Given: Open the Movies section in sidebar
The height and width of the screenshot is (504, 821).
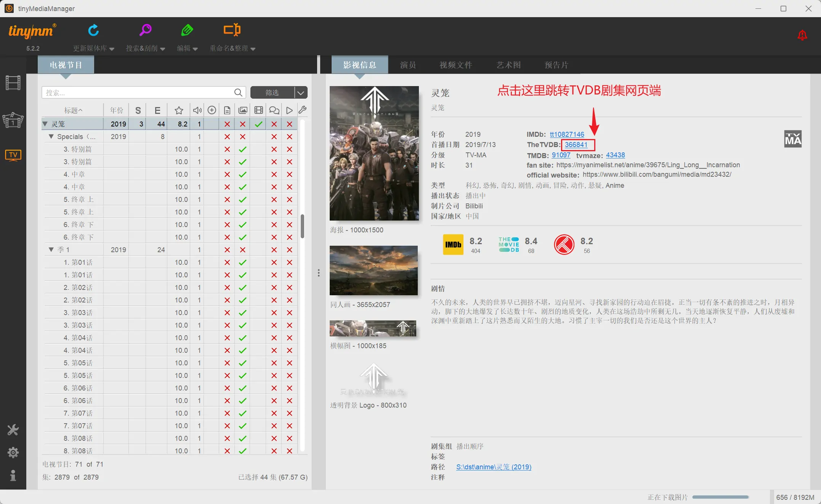Looking at the screenshot, I should click(13, 83).
